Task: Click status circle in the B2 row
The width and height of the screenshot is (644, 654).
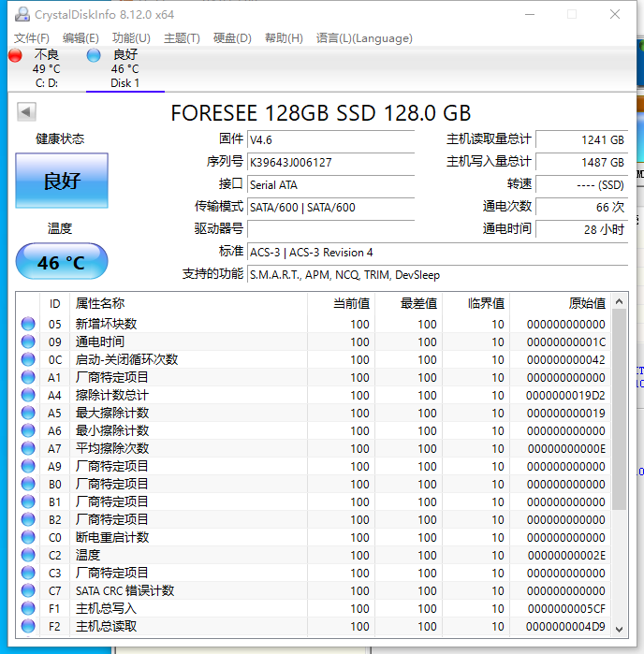Action: [28, 519]
